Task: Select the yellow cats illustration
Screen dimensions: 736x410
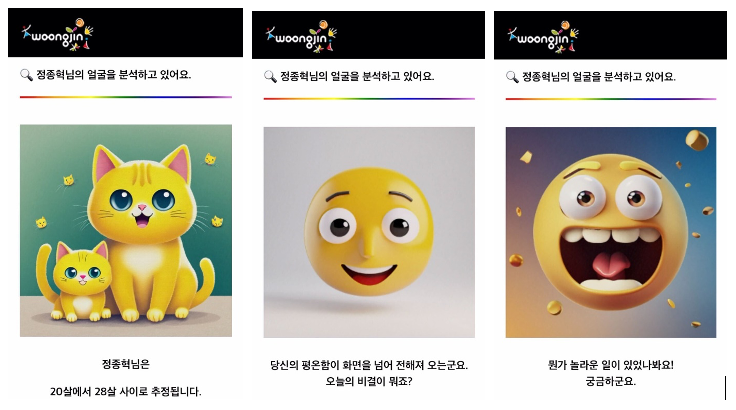Action: click(126, 231)
